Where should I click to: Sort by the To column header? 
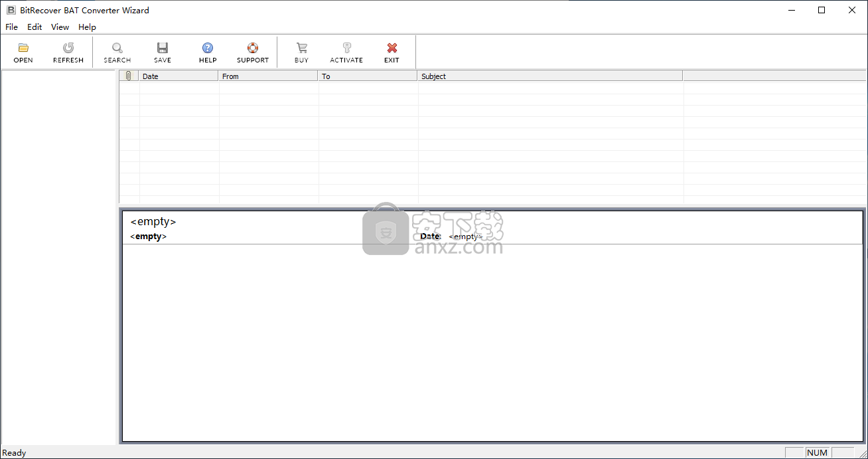368,76
